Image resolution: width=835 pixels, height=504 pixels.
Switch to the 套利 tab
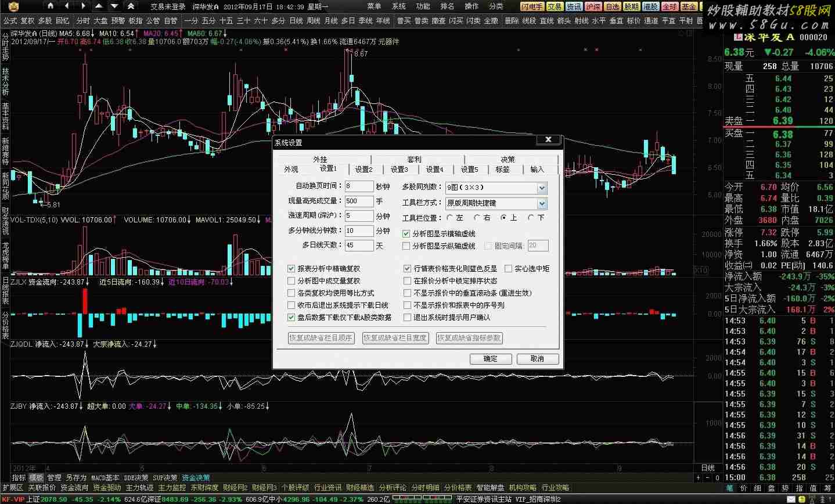click(x=414, y=159)
